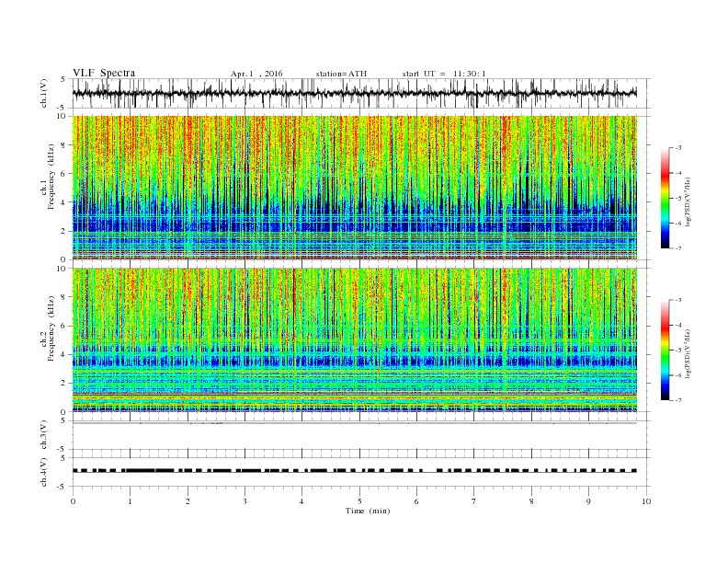Click the "VLF Spectra" plot title
The image size is (728, 563).
click(104, 73)
